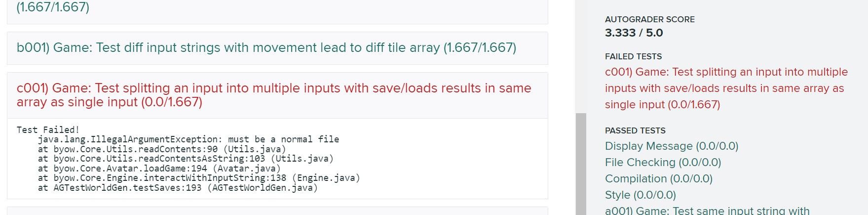Click the 'Test Failed!' output line
Viewport: 868px width, 215px height.
click(48, 130)
